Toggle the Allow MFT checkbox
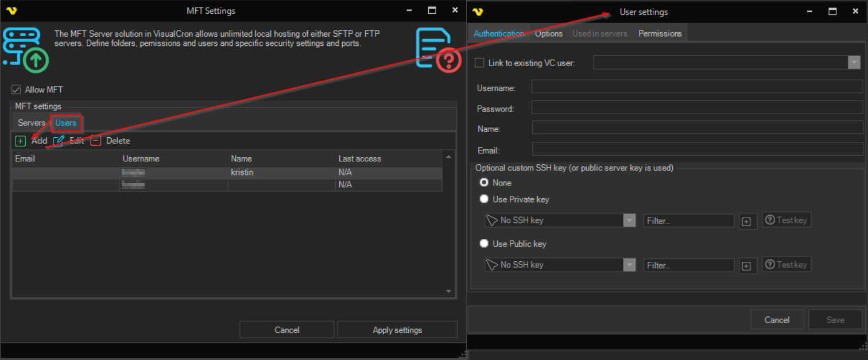Viewport: 868px width, 360px height. [x=16, y=90]
